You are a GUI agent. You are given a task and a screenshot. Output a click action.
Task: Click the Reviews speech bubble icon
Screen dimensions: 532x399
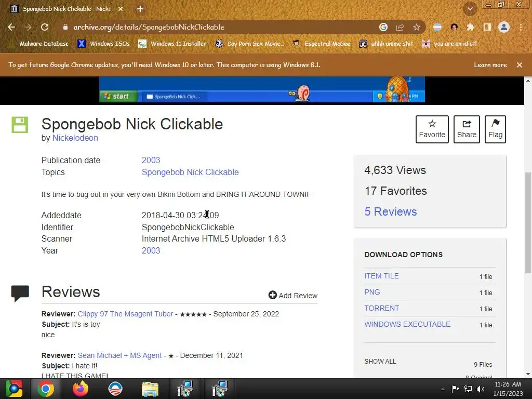point(20,294)
